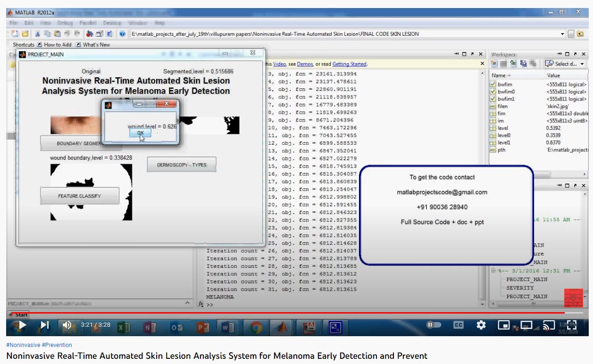
Task: Click MATLAB help question mark icon
Action: pos(122,34)
